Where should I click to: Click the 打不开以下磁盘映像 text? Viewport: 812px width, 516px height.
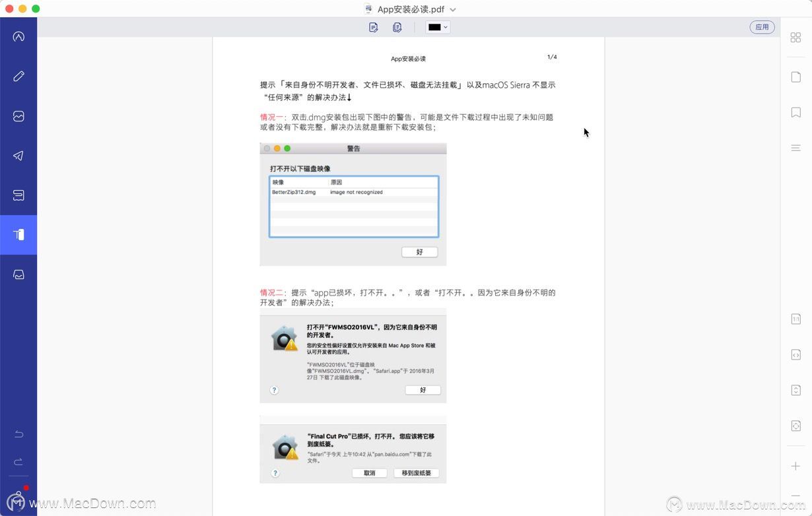coord(300,169)
